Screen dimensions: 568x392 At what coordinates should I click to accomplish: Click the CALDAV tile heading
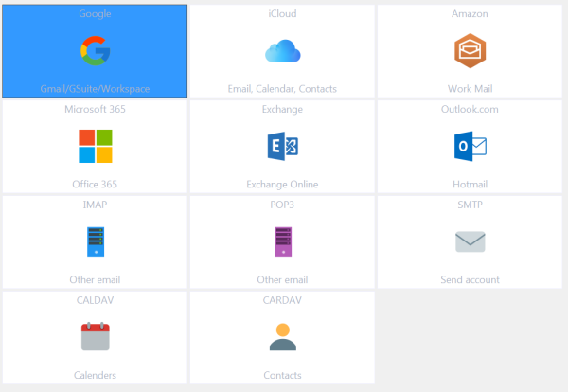coord(95,300)
